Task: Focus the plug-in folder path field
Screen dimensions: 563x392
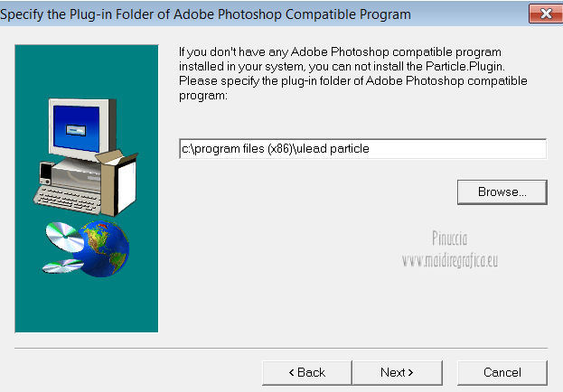Action: click(x=362, y=149)
